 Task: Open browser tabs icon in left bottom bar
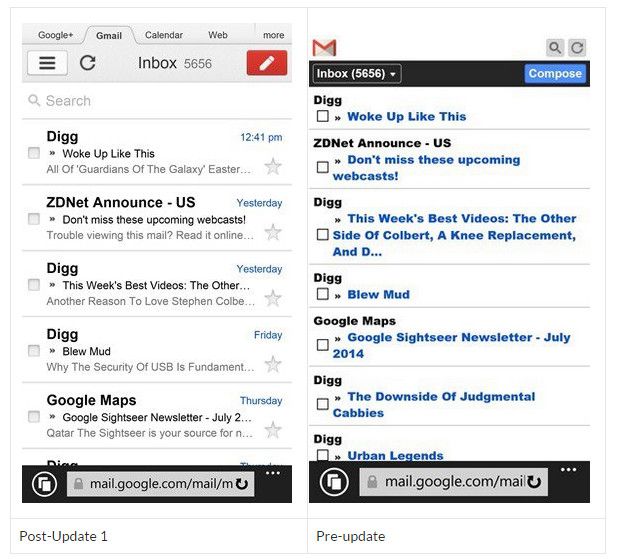point(43,484)
